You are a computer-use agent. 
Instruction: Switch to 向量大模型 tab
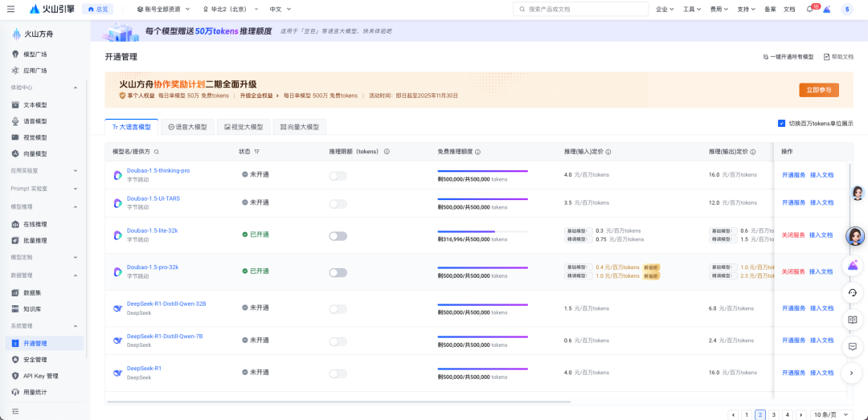pos(300,127)
